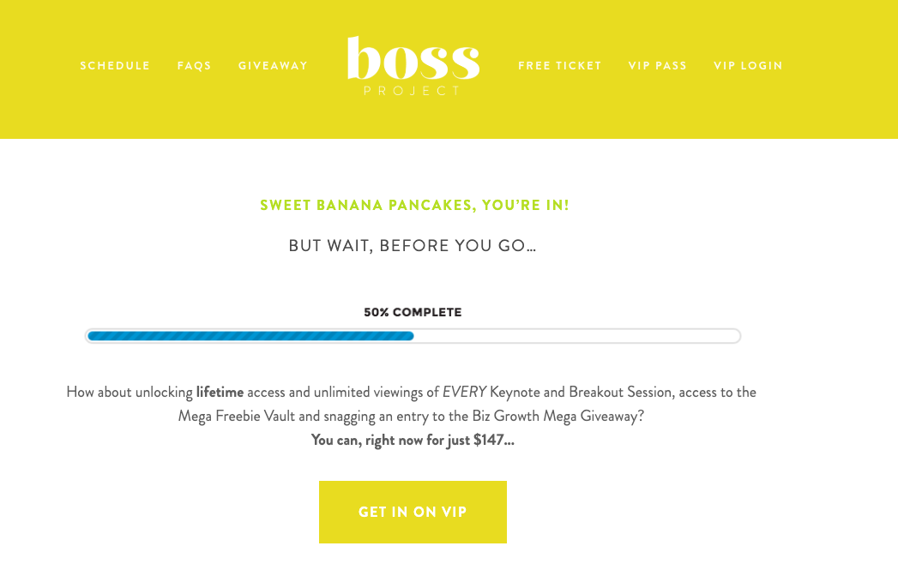Open the Giveaway nav link
This screenshot has height=588, width=898.
(x=274, y=66)
